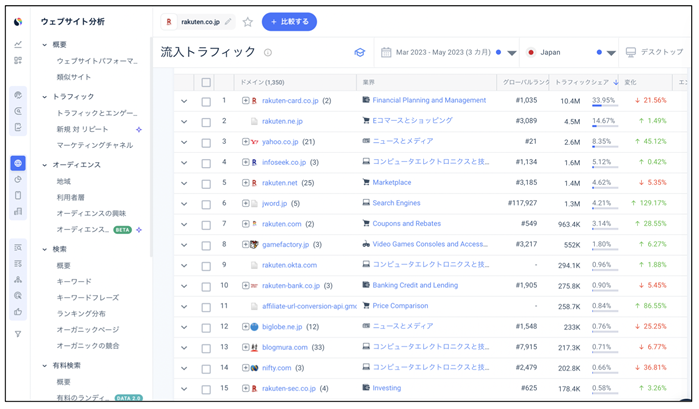Select checkbox for infoseek.co.jp row
699x409 pixels.
[206, 163]
